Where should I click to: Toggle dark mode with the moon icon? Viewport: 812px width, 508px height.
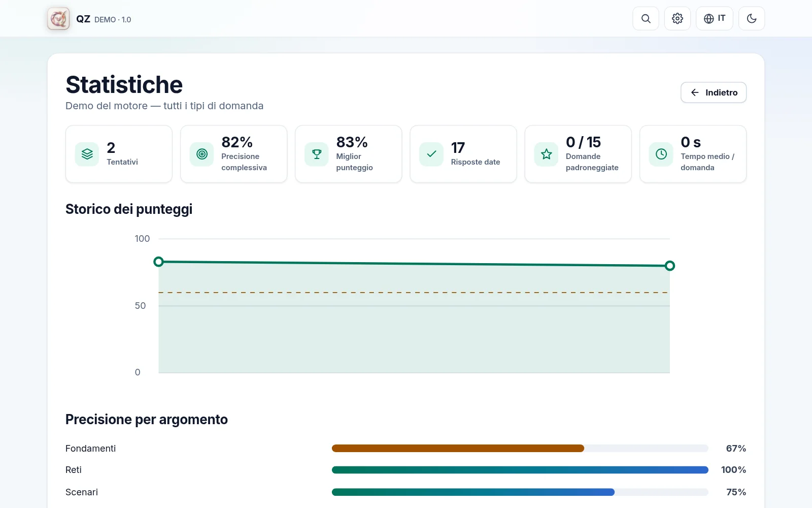(751, 19)
